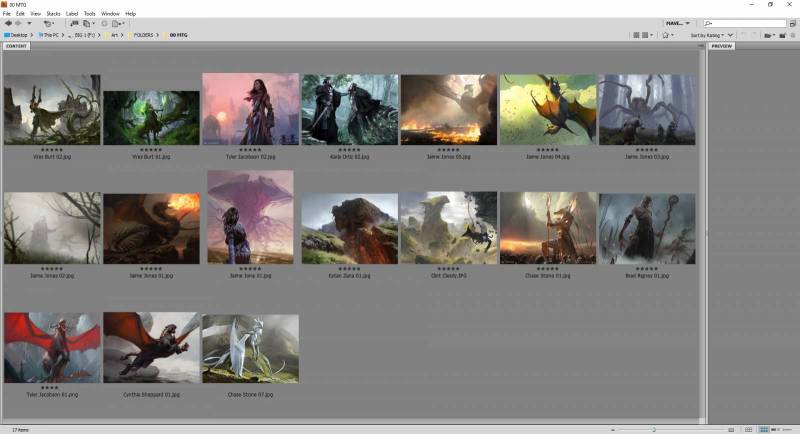Screen dimensions: 800x434
Task: Navigate to FOLDERS in the breadcrumb path
Action: [x=148, y=35]
